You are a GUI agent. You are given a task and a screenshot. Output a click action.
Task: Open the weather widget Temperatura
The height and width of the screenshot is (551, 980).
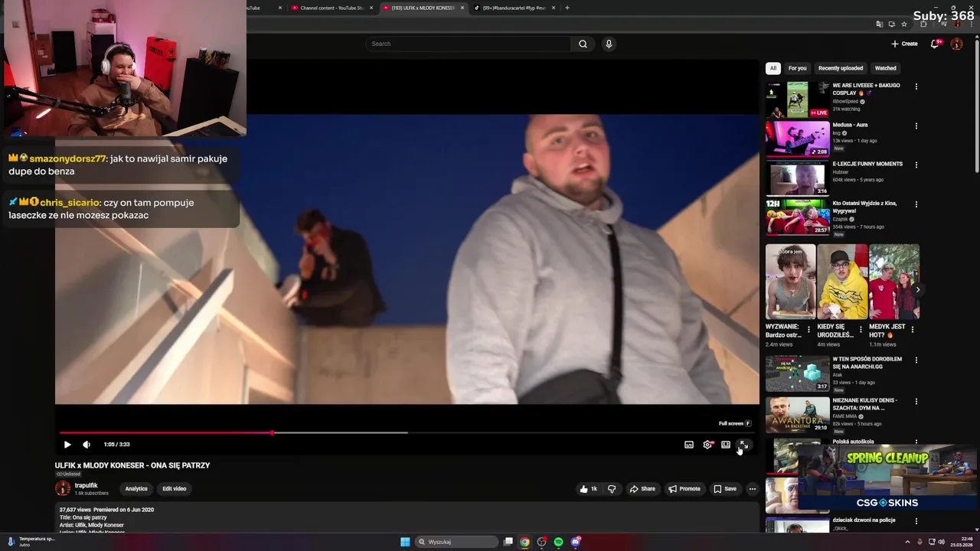tap(31, 542)
